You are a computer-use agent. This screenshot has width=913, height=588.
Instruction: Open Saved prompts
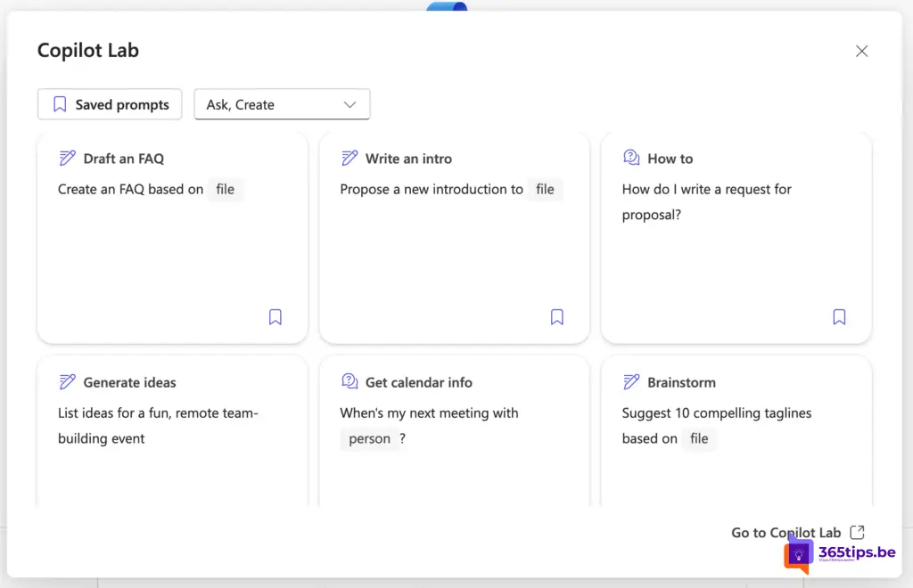pos(110,104)
